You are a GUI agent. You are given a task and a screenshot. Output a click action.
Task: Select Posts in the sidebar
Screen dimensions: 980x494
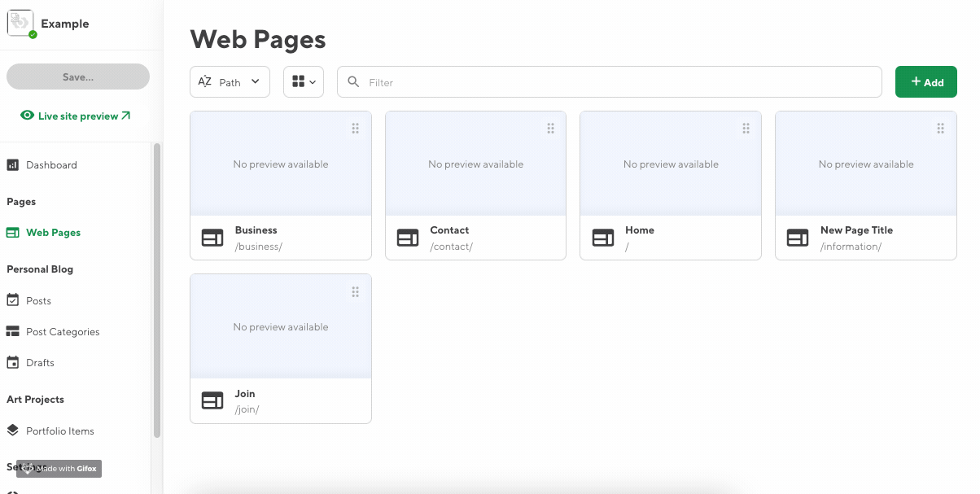(38, 301)
